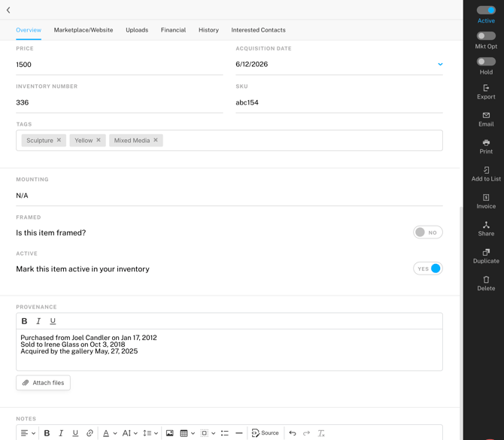Click the Attach files button

(43, 383)
